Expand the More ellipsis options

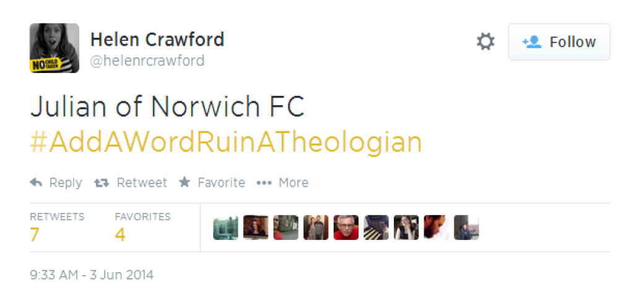[x=264, y=183]
